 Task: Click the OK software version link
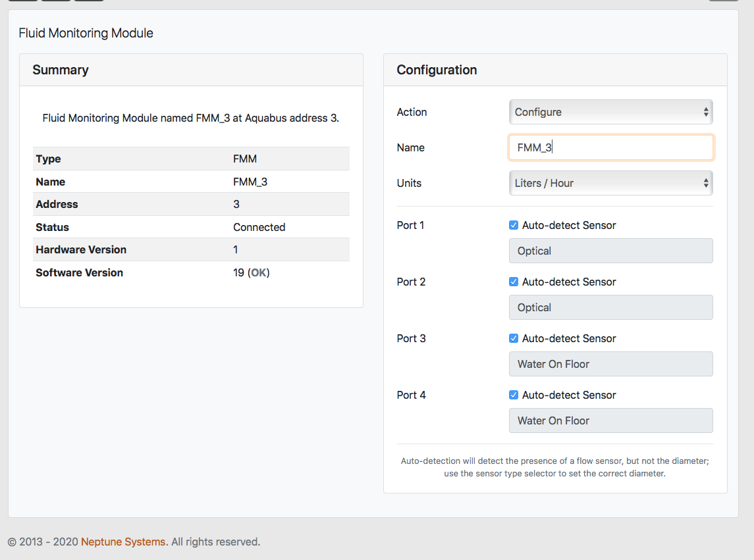coord(259,272)
